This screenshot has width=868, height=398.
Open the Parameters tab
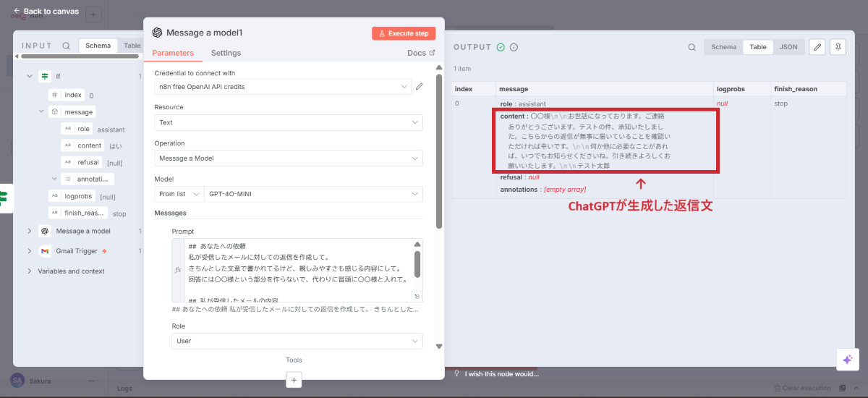click(x=173, y=53)
